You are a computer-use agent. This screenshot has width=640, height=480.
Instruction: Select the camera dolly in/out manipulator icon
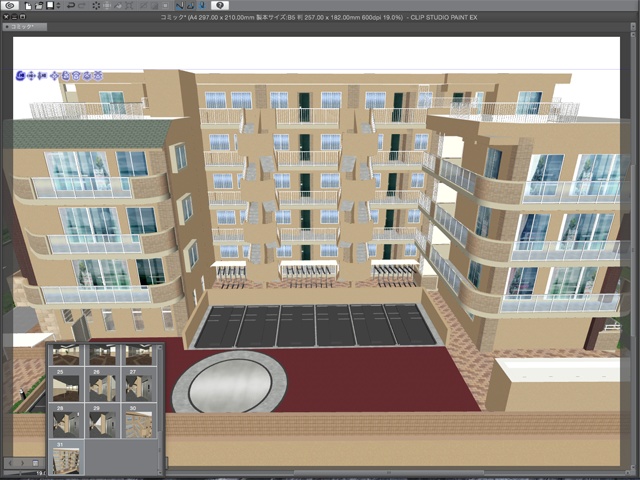point(42,76)
